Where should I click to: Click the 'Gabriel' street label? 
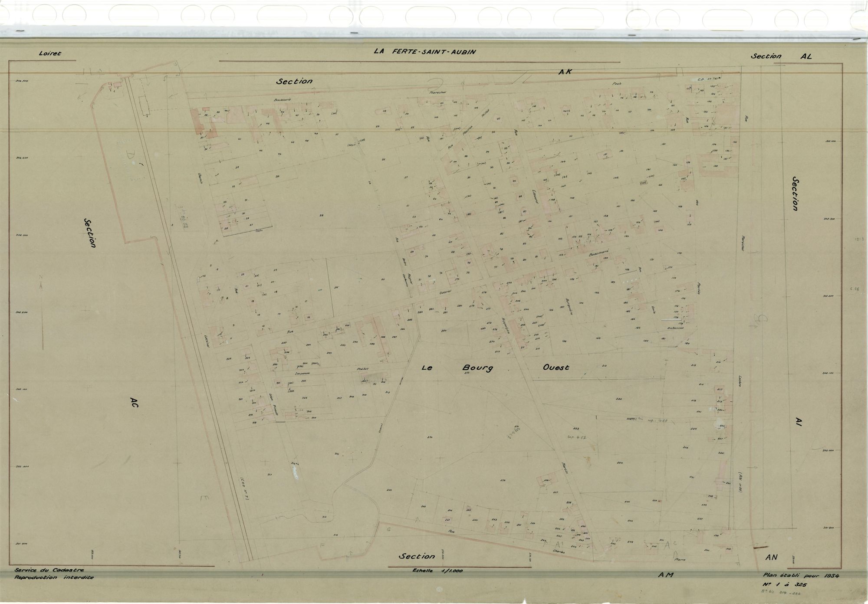pos(445,292)
